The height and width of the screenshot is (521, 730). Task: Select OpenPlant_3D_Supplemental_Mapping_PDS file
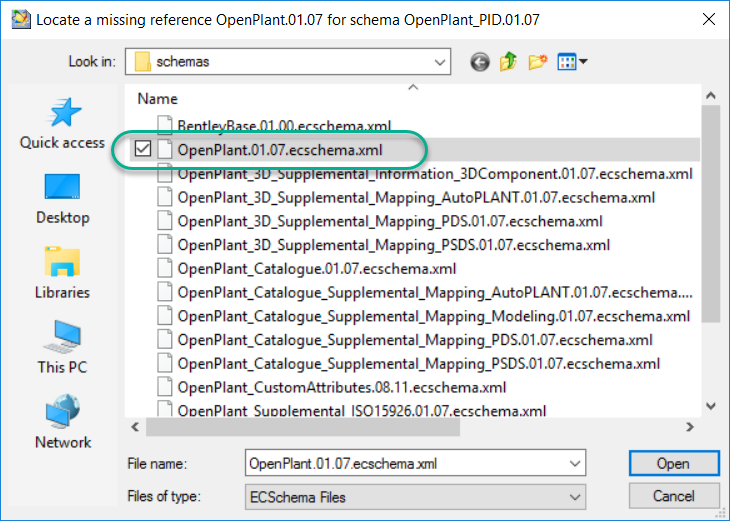pyautogui.click(x=390, y=221)
